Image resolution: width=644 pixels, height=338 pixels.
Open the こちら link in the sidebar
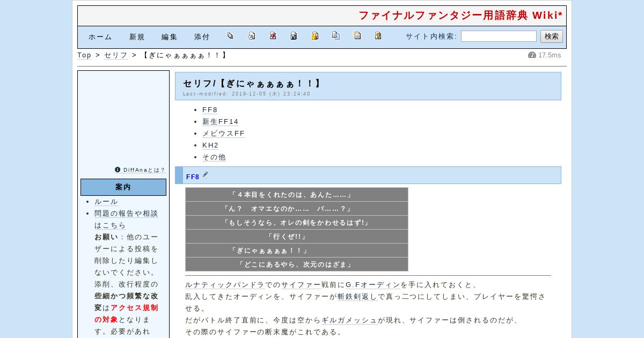[x=114, y=225]
